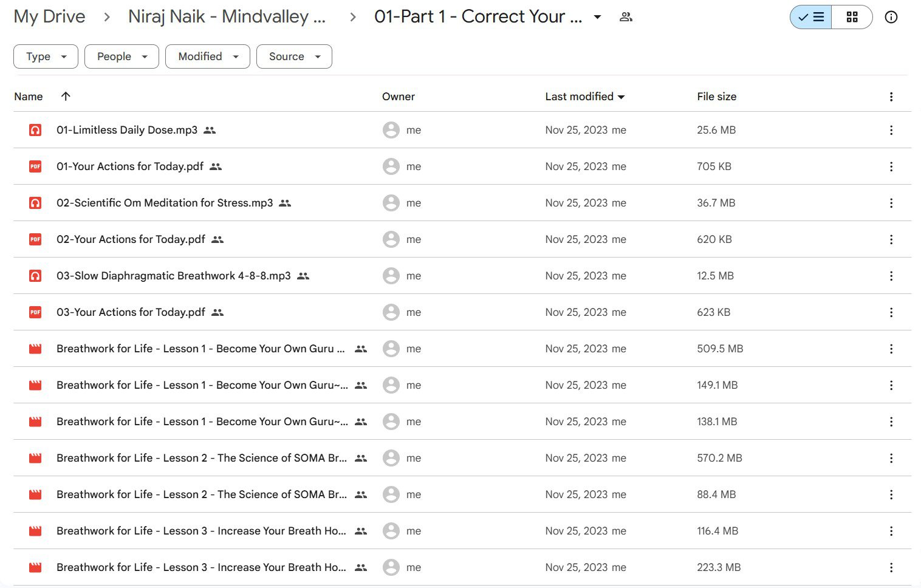Viewport: 921px width, 588px height.
Task: Select the 03-Slow Diaphragmatic Breathwork 4-8-8.mp3 file
Action: (x=462, y=276)
